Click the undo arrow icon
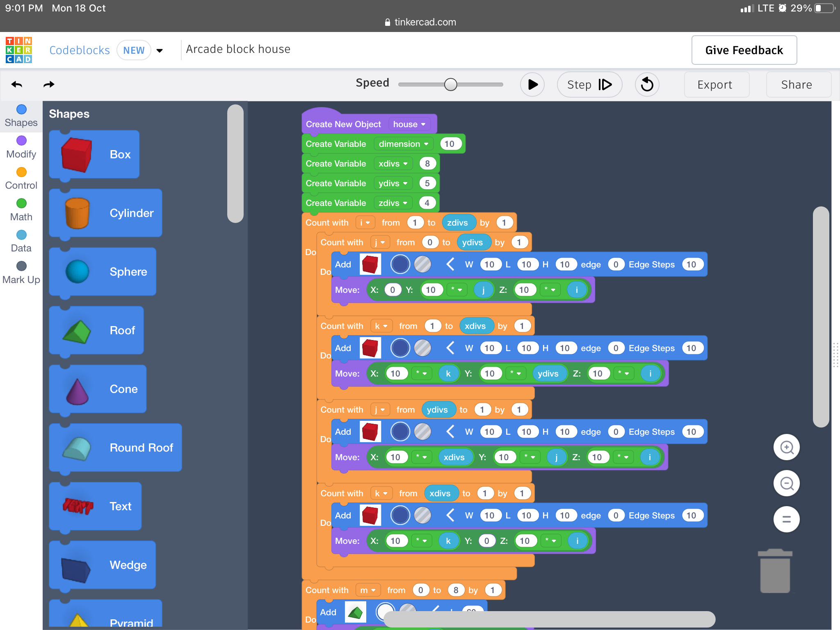Viewport: 840px width, 630px height. coord(17,84)
